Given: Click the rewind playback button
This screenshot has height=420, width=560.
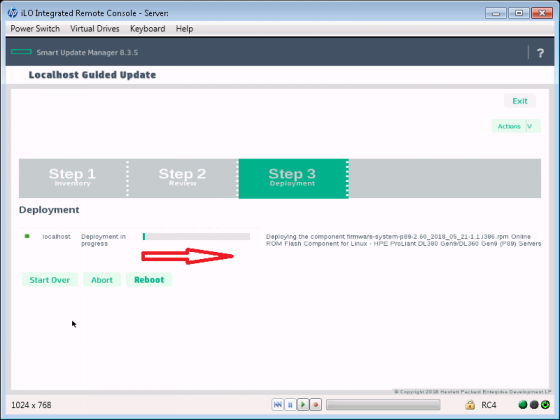Looking at the screenshot, I should pyautogui.click(x=278, y=405).
